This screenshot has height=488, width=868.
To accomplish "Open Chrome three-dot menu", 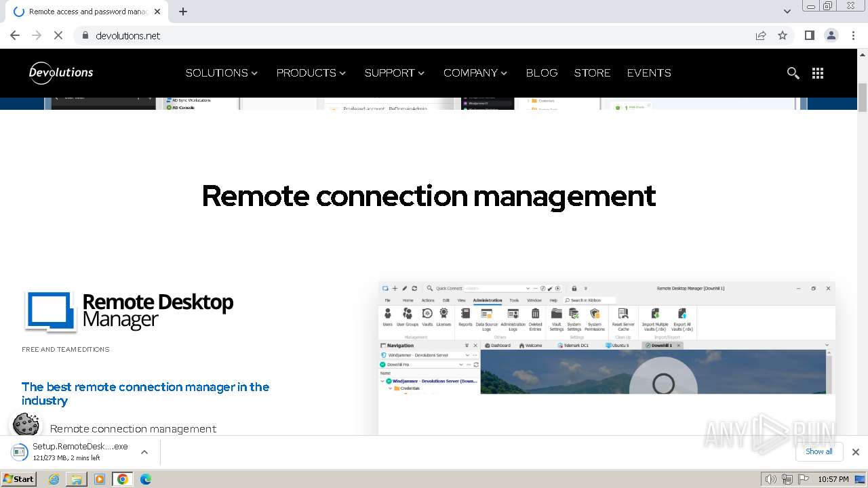I will tap(853, 35).
